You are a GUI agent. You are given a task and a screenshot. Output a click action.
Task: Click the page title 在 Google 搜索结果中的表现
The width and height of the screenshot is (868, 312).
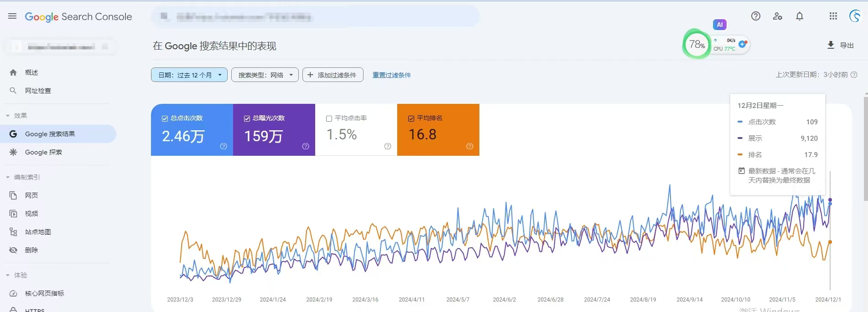pos(214,46)
